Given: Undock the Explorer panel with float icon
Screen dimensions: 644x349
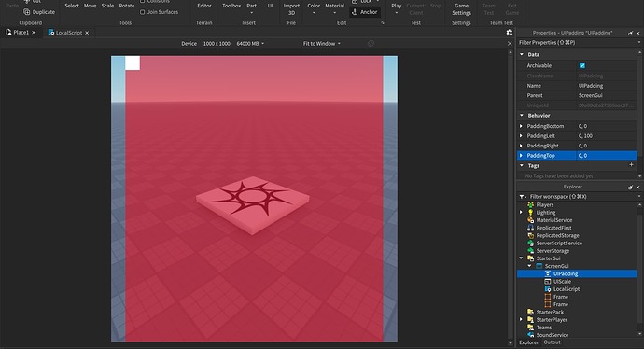Looking at the screenshot, I should [630, 187].
